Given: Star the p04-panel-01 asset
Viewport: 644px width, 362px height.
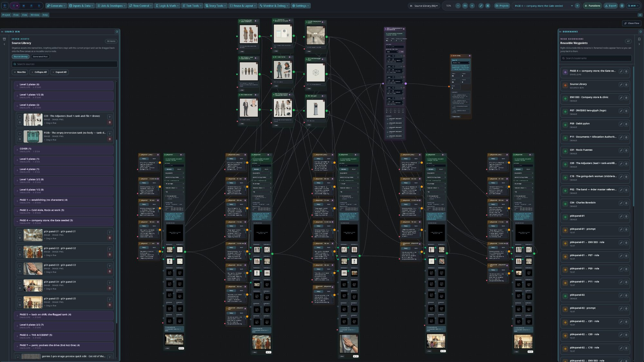Looking at the screenshot, I should point(20,238).
